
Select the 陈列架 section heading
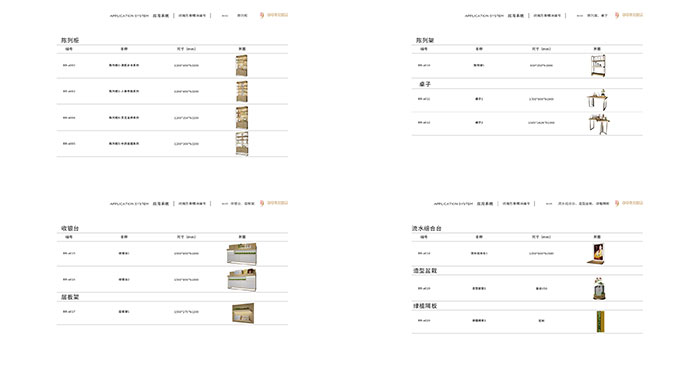[425, 40]
